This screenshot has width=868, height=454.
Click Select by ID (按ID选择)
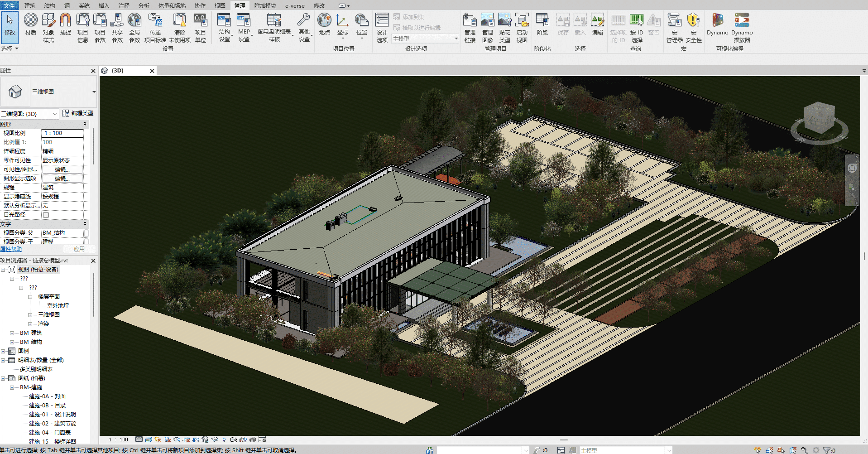[x=637, y=28]
